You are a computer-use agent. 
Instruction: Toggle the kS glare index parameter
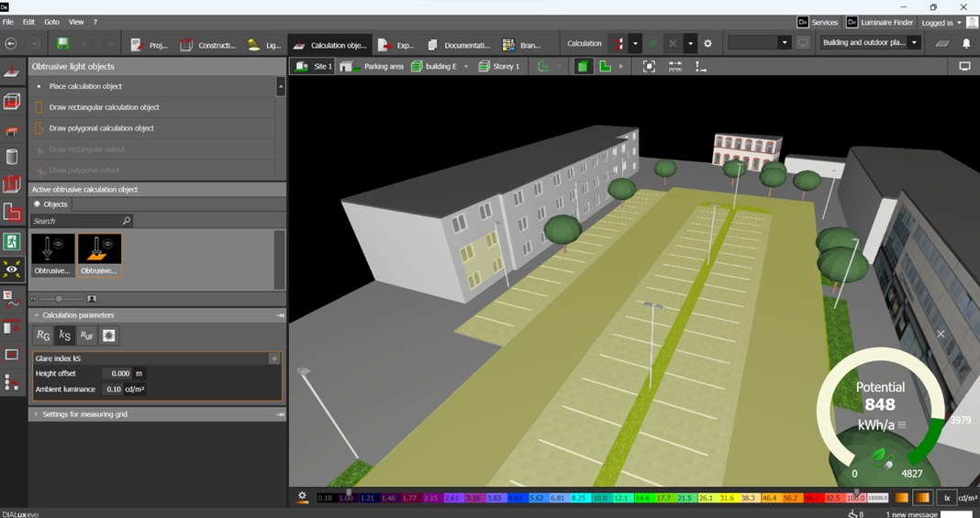click(x=64, y=336)
